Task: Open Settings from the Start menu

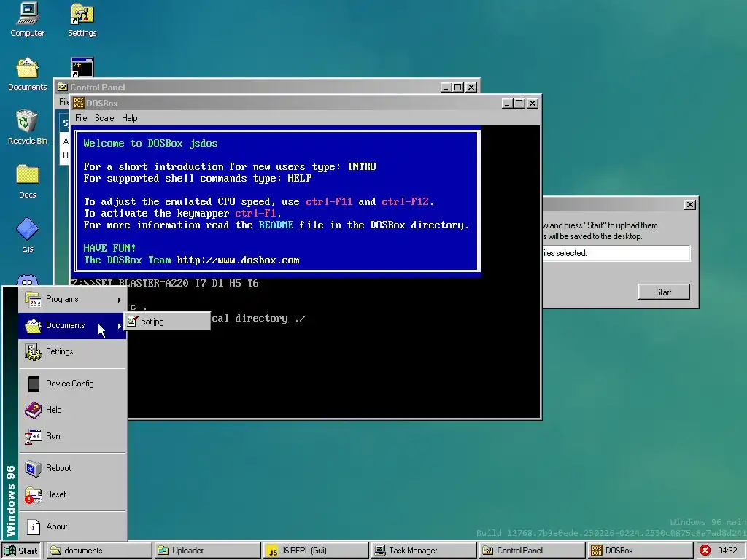Action: point(72,351)
